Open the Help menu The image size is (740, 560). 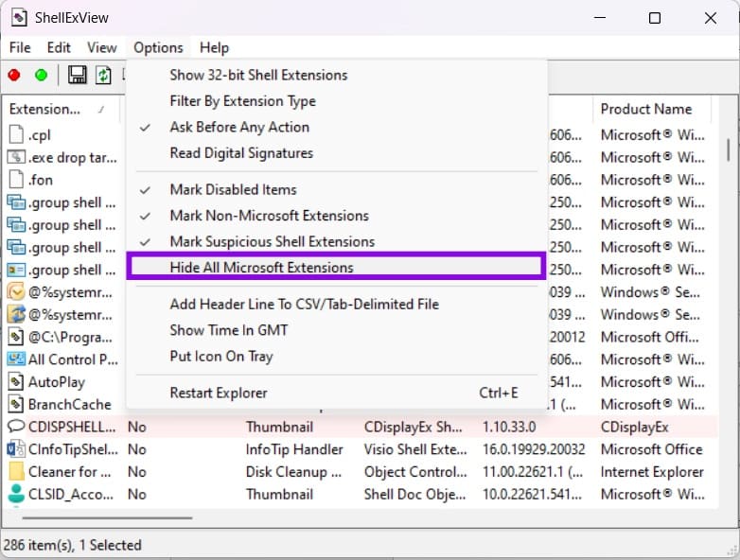[214, 47]
